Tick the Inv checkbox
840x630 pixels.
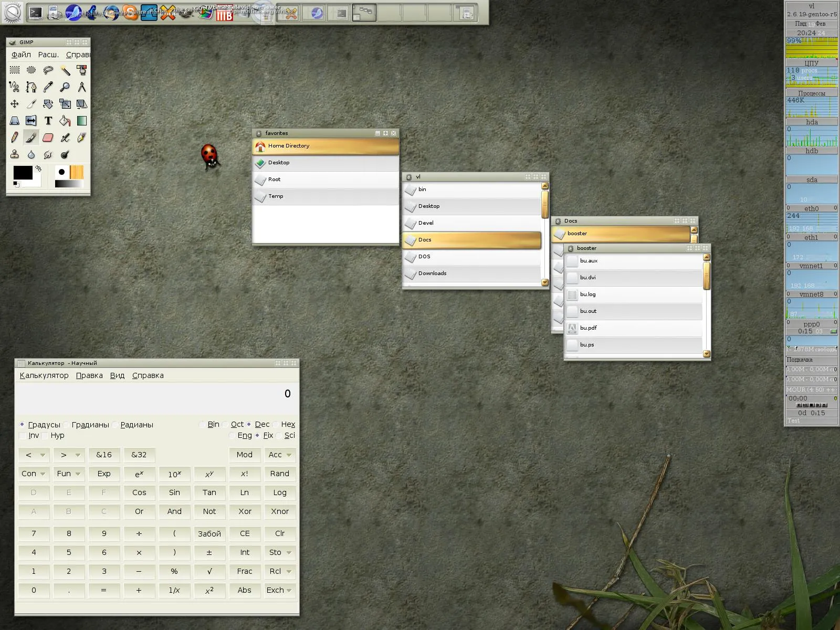pyautogui.click(x=29, y=435)
